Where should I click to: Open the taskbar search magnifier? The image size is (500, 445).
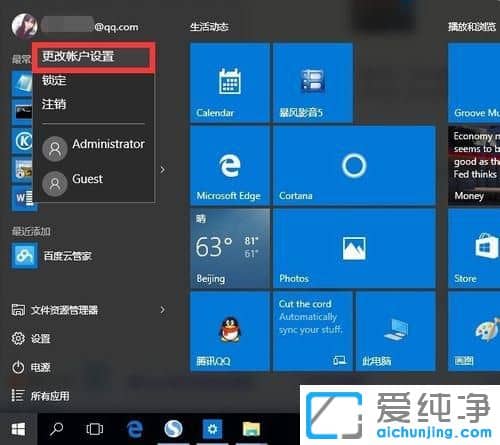pyautogui.click(x=56, y=429)
